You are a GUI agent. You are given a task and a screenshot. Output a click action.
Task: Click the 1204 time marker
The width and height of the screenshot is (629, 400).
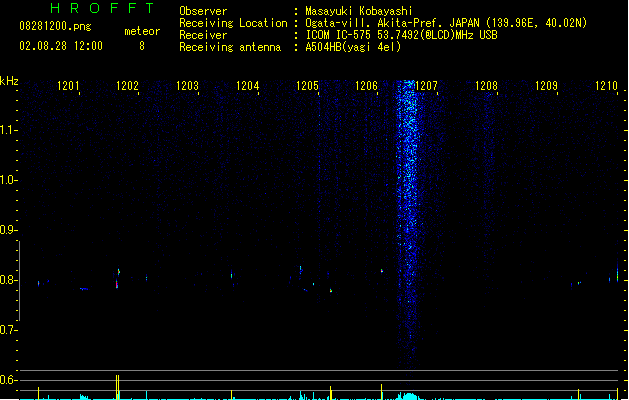point(248,86)
